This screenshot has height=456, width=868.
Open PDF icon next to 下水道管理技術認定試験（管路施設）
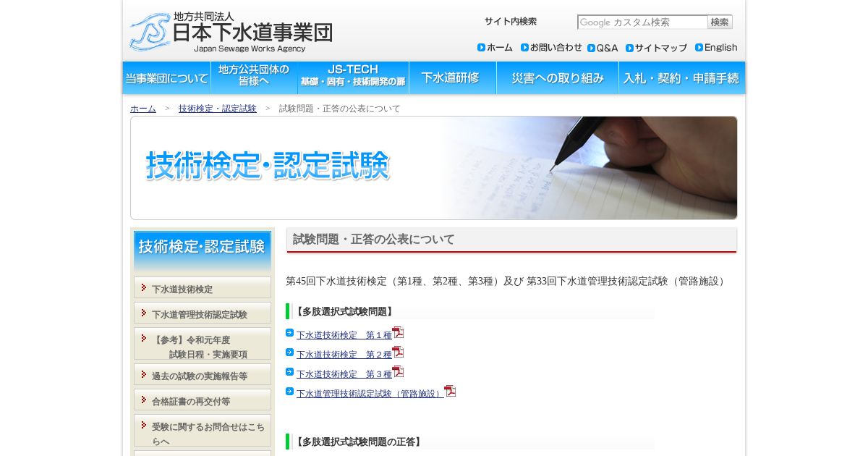(x=450, y=391)
